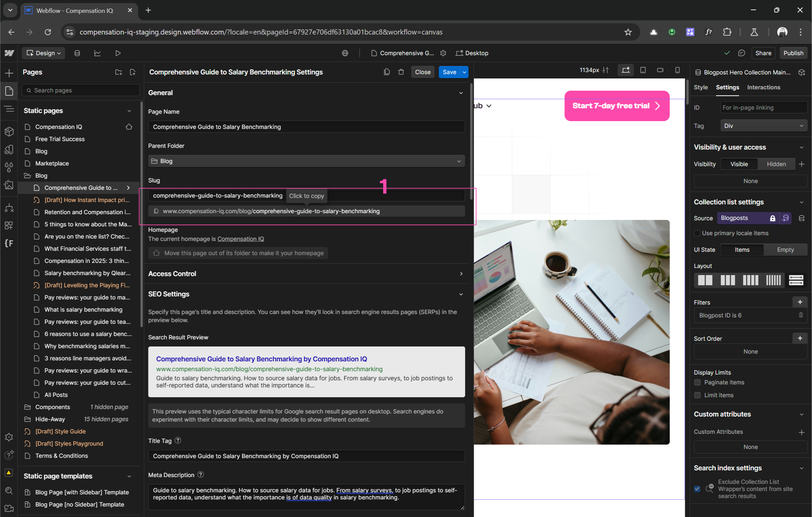Open the Insights chart icon in top bar
This screenshot has width=812, height=517.
pos(97,53)
